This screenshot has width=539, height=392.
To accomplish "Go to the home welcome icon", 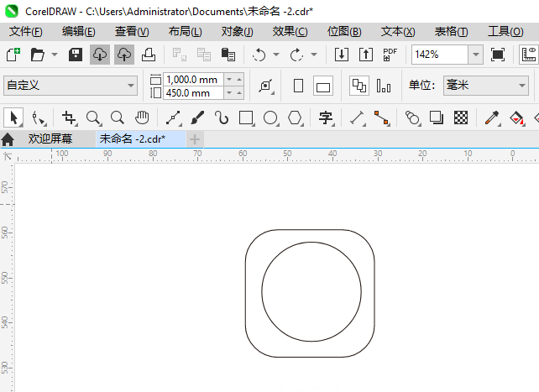I will (8, 139).
